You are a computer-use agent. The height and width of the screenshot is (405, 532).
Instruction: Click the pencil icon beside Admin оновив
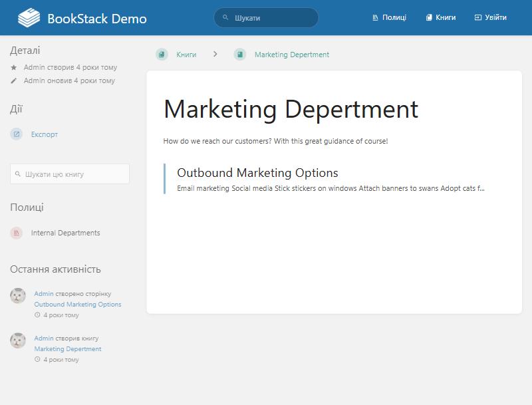coord(13,80)
